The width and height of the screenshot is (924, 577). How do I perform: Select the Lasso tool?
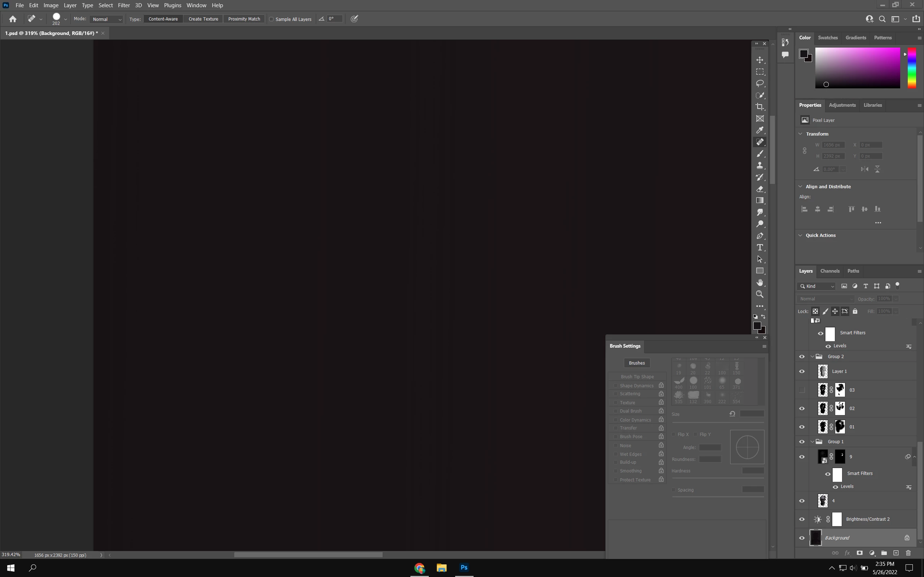click(760, 83)
